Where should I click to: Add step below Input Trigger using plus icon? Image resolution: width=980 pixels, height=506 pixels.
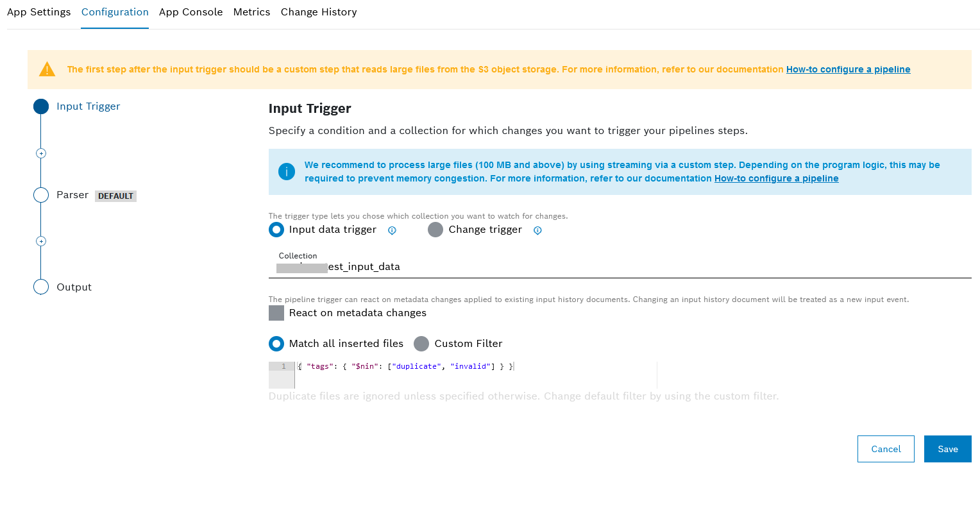point(41,153)
